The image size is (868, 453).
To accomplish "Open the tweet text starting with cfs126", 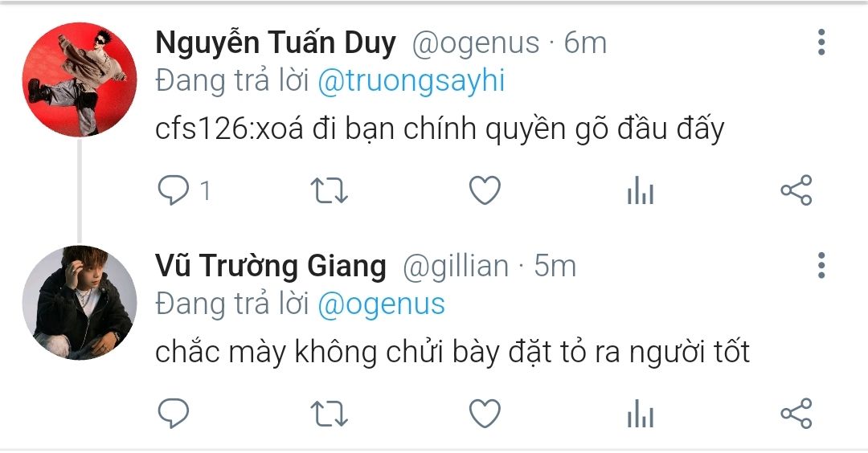I will pos(440,130).
